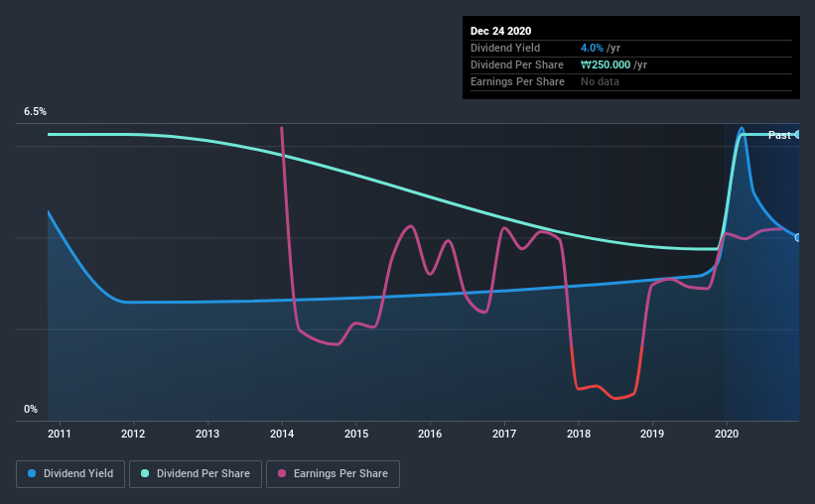Screen dimensions: 815x504
Task: Select the 2011 label on the time axis
Action: (60, 434)
